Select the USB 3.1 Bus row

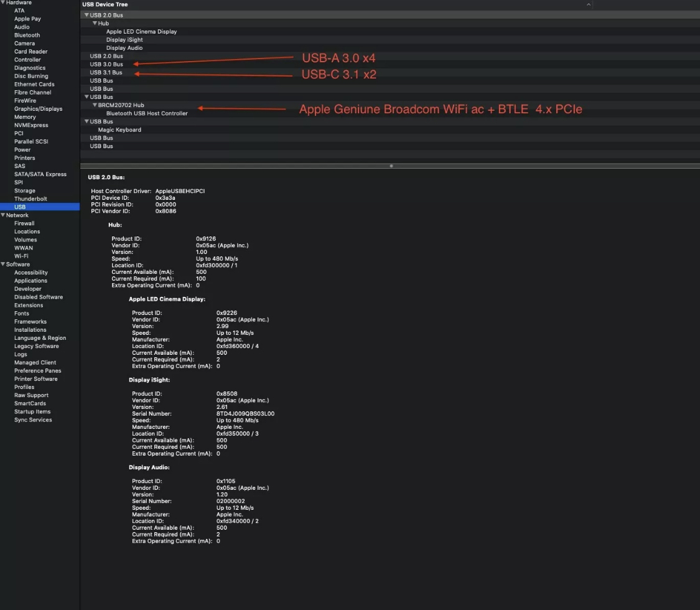point(390,72)
